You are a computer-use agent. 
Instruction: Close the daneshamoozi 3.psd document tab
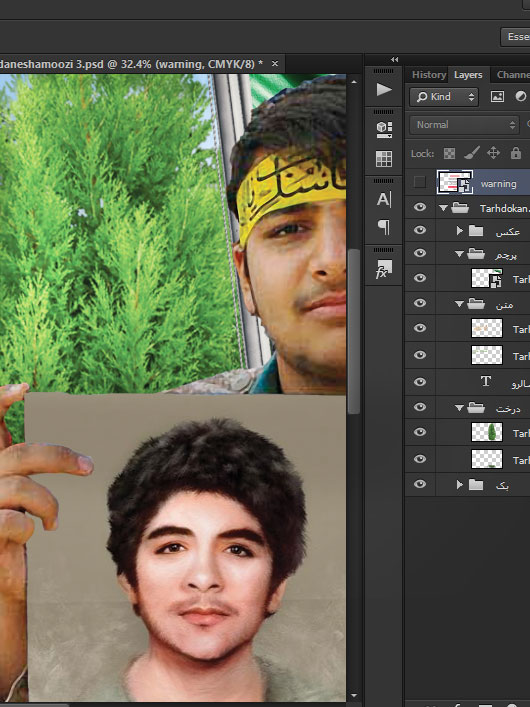[x=275, y=64]
